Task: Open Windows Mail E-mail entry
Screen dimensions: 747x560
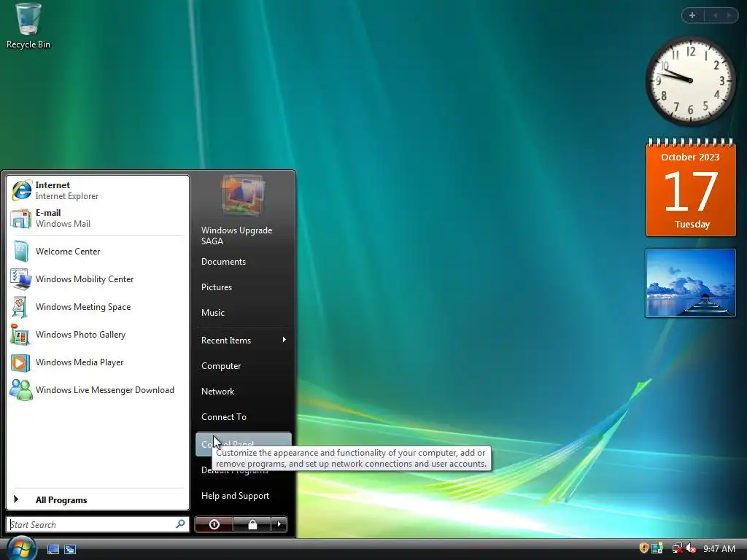Action: 98,218
